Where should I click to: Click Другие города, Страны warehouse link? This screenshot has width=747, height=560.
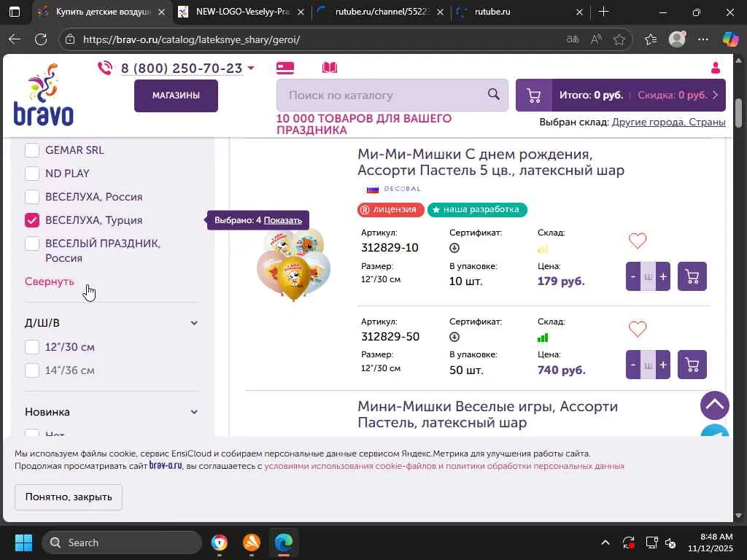pyautogui.click(x=668, y=122)
